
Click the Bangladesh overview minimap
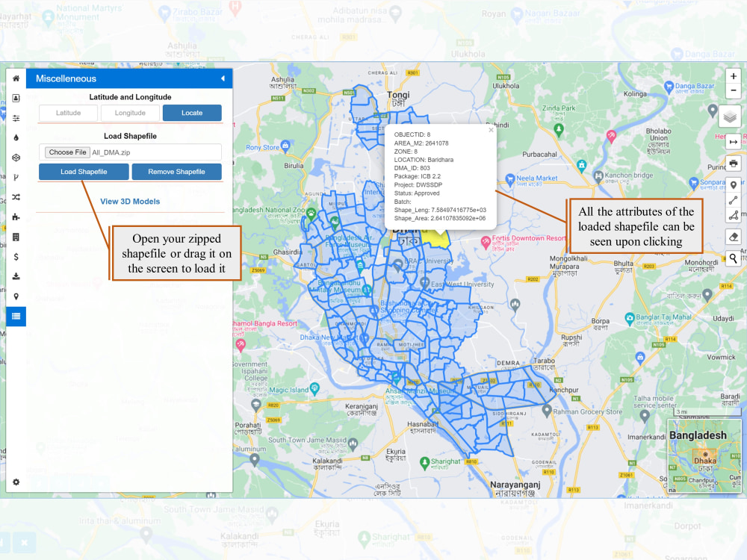tap(704, 455)
